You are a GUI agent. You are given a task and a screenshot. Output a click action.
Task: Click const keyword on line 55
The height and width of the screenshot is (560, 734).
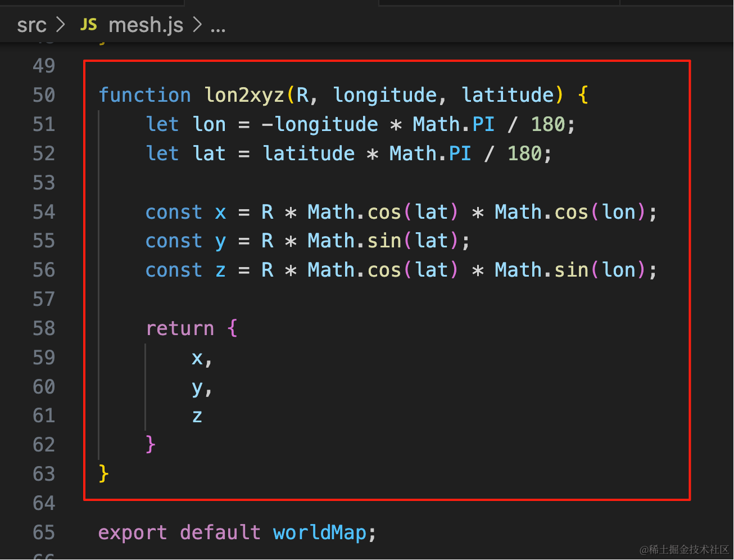[174, 241]
